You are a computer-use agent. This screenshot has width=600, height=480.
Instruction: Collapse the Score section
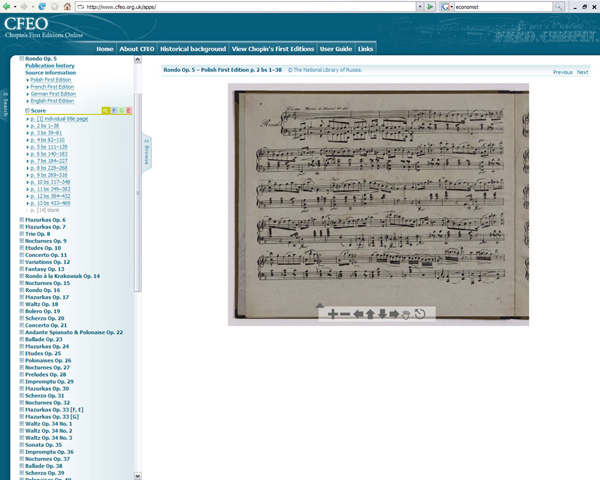(x=28, y=111)
